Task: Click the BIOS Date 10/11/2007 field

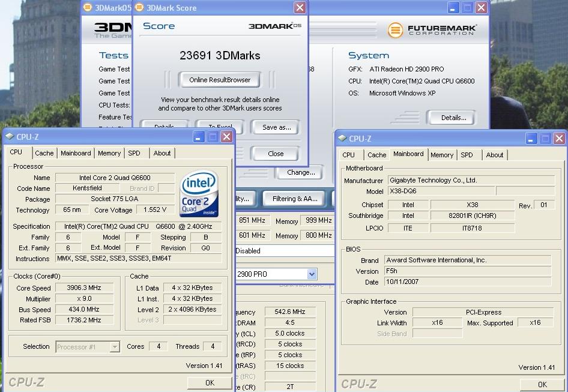Action: (x=468, y=282)
